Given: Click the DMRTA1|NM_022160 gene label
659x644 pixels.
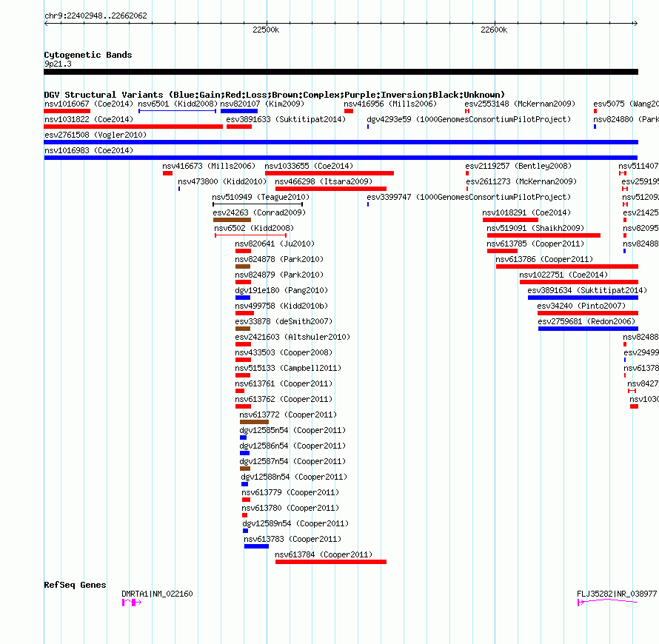Looking at the screenshot, I should pyautogui.click(x=157, y=594).
